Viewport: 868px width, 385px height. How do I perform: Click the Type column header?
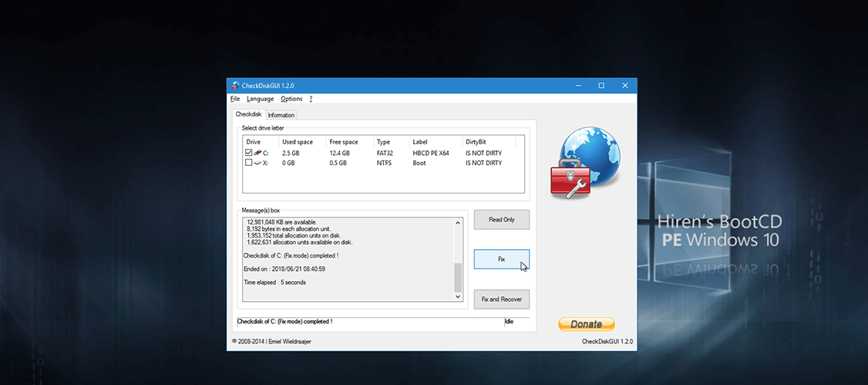tap(392, 142)
